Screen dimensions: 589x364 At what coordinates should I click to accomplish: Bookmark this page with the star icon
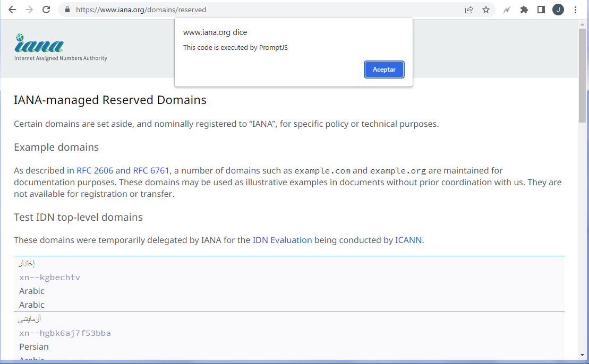pos(485,10)
